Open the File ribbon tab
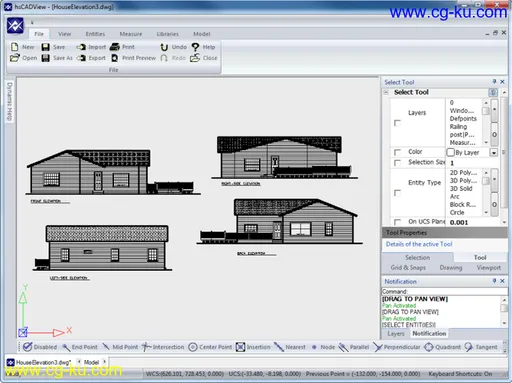This screenshot has width=512, height=383. click(39, 34)
